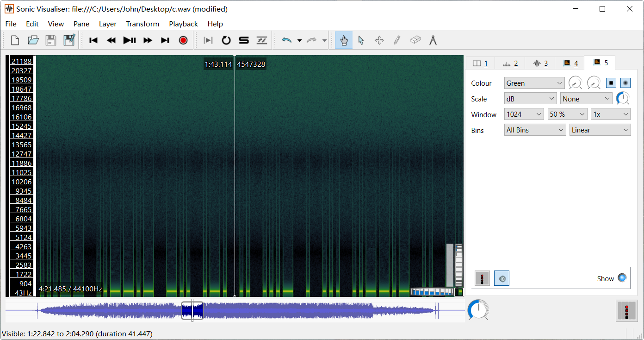This screenshot has width=644, height=340.
Task: Enable Loop playback mode
Action: [x=226, y=40]
